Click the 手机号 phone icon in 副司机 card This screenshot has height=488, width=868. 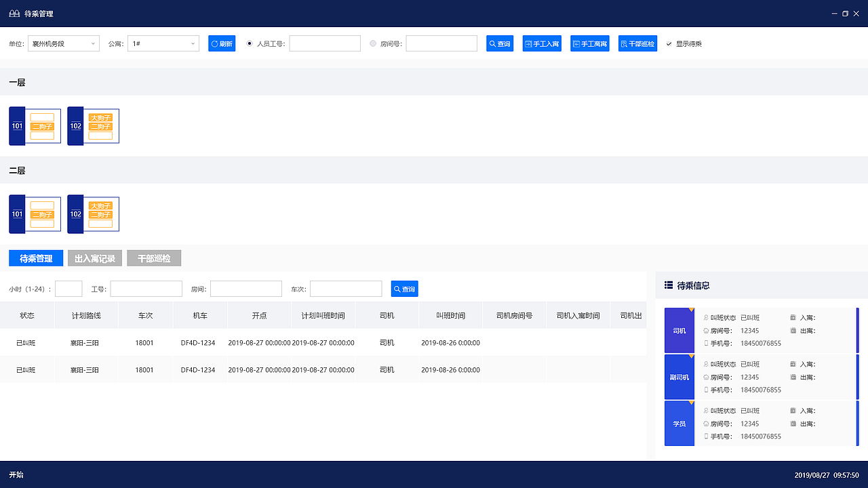pos(706,390)
